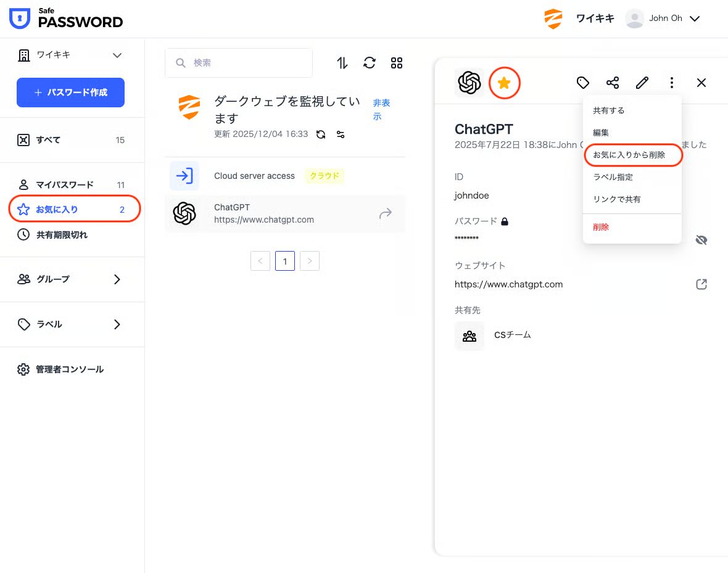
Task: Open label tag icon in detail panel
Action: (x=582, y=83)
